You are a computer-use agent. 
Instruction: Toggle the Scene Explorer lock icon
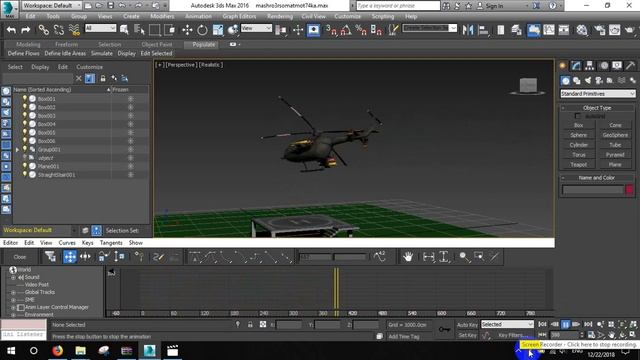pyautogui.click(x=103, y=78)
